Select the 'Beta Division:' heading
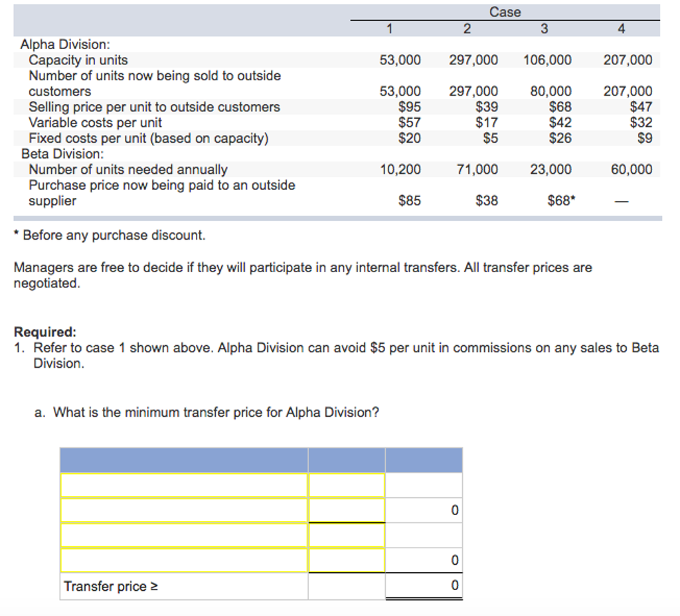 (62, 154)
